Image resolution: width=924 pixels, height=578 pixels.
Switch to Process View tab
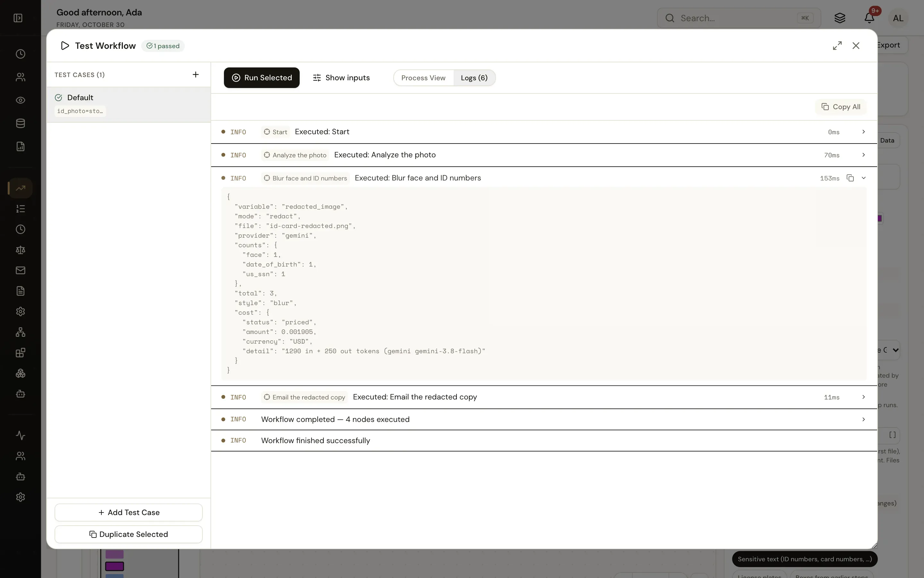(x=423, y=78)
